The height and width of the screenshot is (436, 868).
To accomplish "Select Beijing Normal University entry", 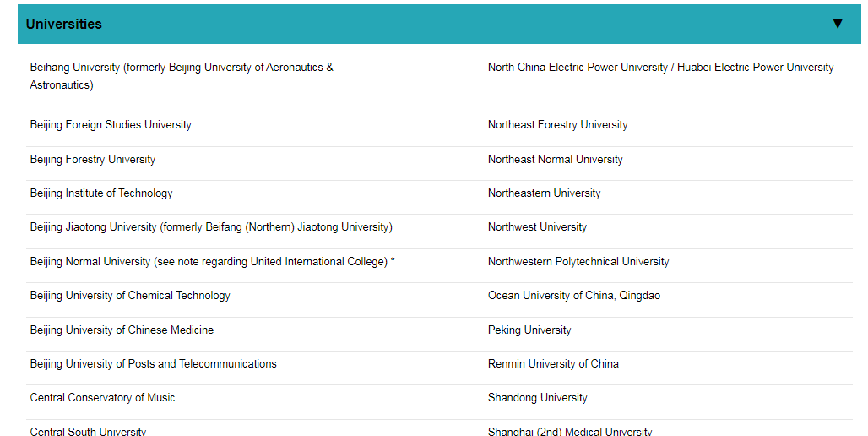I will pyautogui.click(x=212, y=261).
